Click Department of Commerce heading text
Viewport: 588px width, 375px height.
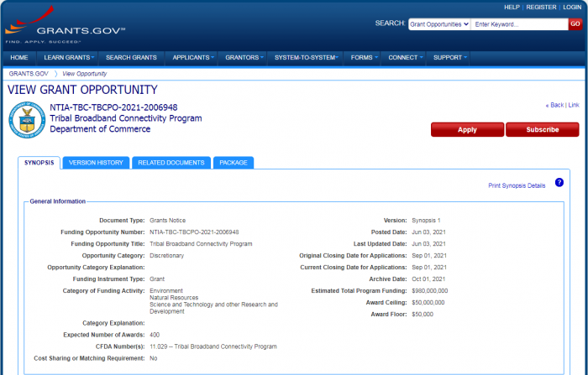(100, 129)
